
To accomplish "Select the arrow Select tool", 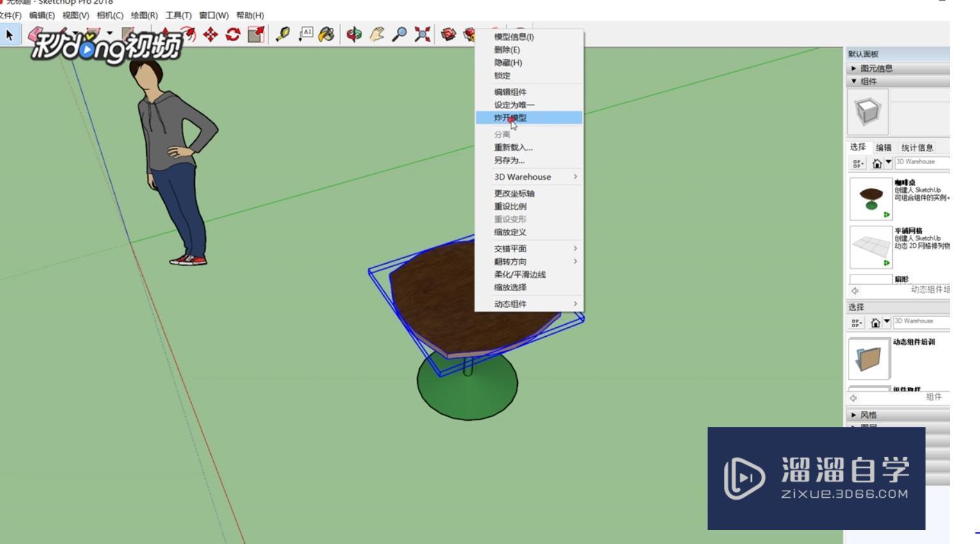I will [x=9, y=35].
